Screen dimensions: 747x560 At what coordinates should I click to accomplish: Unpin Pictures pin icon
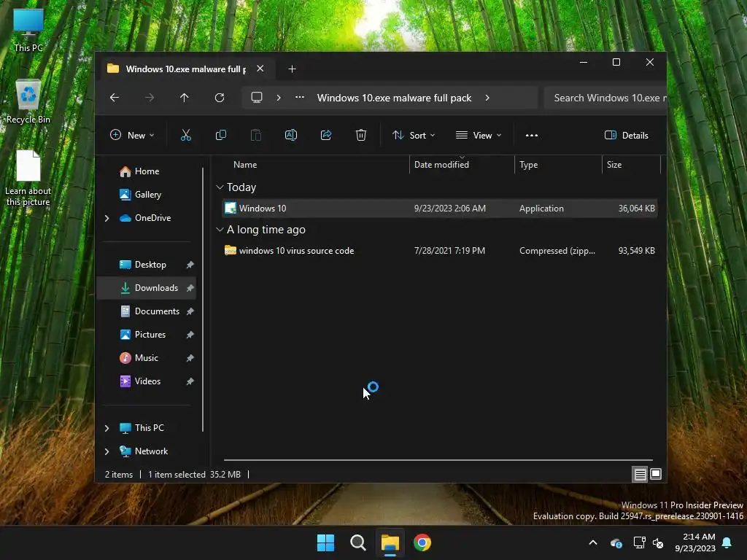pyautogui.click(x=190, y=334)
